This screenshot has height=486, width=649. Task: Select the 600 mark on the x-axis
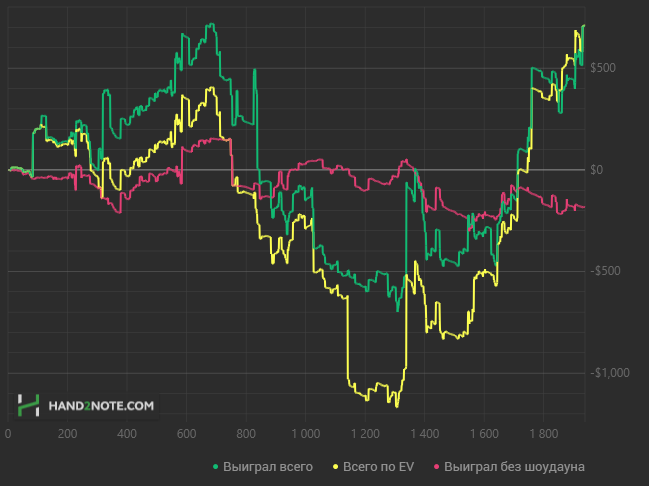(186, 433)
